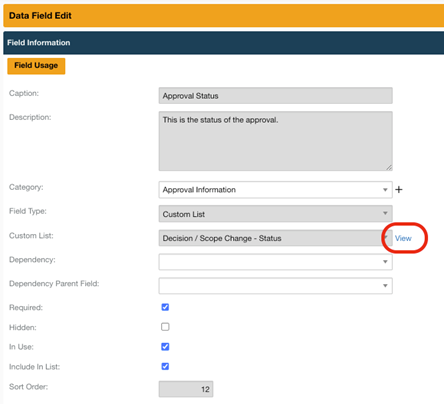Click the Data Field Edit title bar
Screen dimensions: 444x404
tap(224, 16)
